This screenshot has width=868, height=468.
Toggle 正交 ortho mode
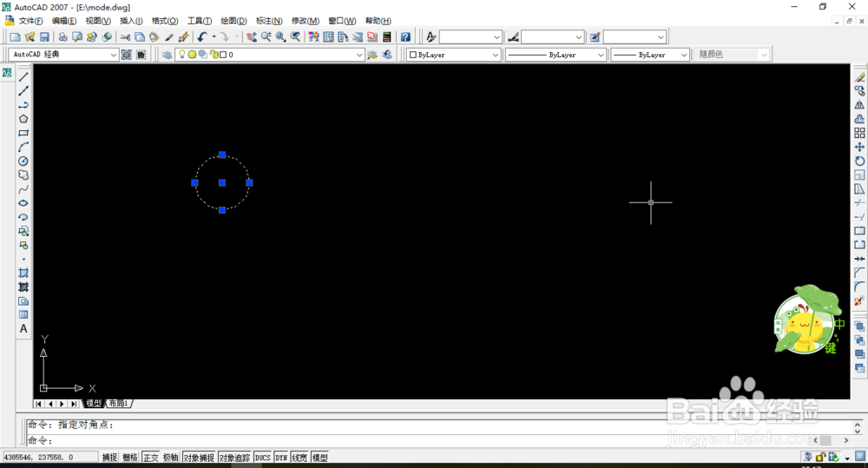click(150, 458)
